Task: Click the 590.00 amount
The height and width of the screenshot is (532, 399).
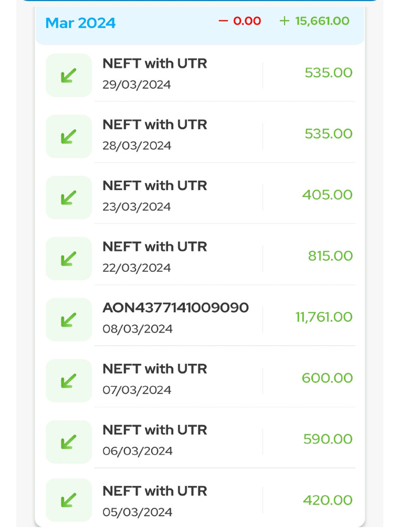Action: (328, 439)
